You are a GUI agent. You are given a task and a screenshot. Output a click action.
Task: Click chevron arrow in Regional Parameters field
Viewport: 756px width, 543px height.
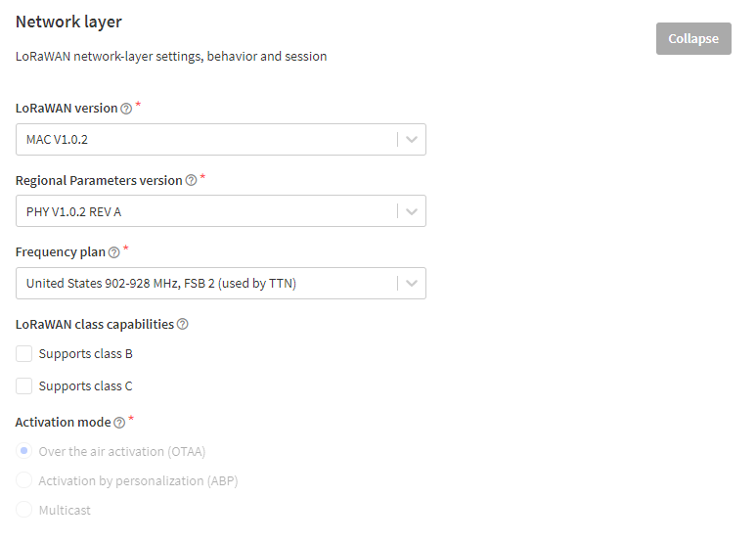(x=412, y=211)
